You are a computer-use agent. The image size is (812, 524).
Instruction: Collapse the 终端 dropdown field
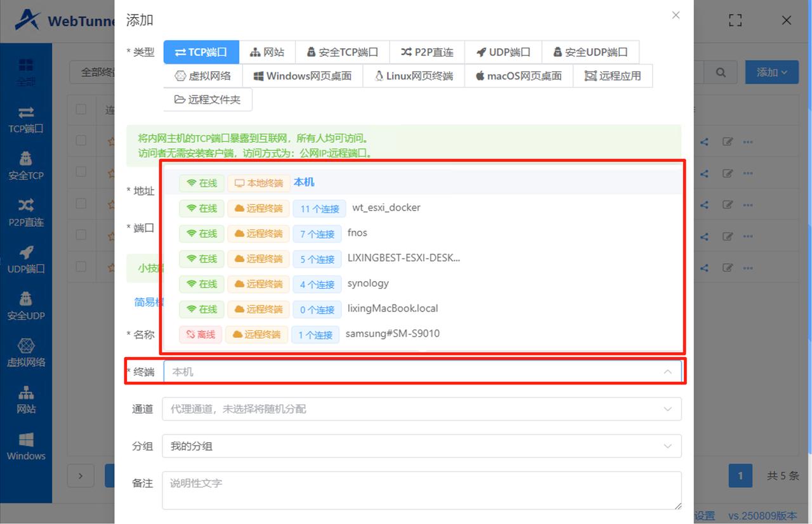tap(422, 372)
